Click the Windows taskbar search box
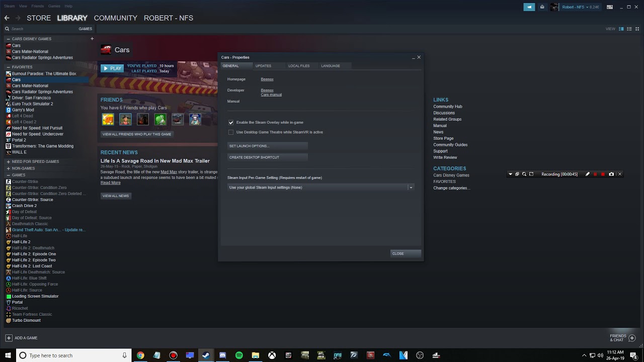Viewport: 644px width, 362px height. [74, 355]
